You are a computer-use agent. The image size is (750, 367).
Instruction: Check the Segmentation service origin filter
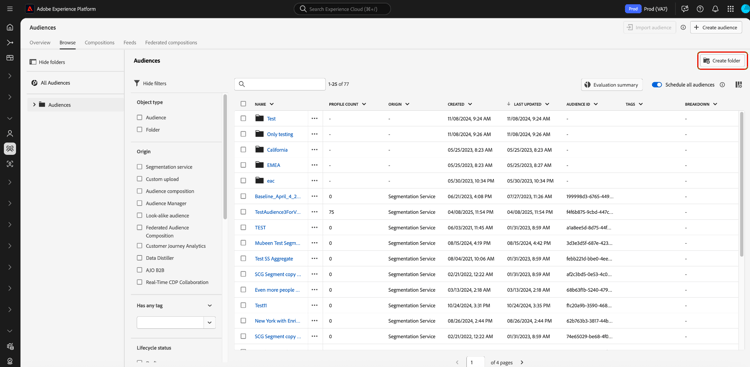pyautogui.click(x=139, y=167)
